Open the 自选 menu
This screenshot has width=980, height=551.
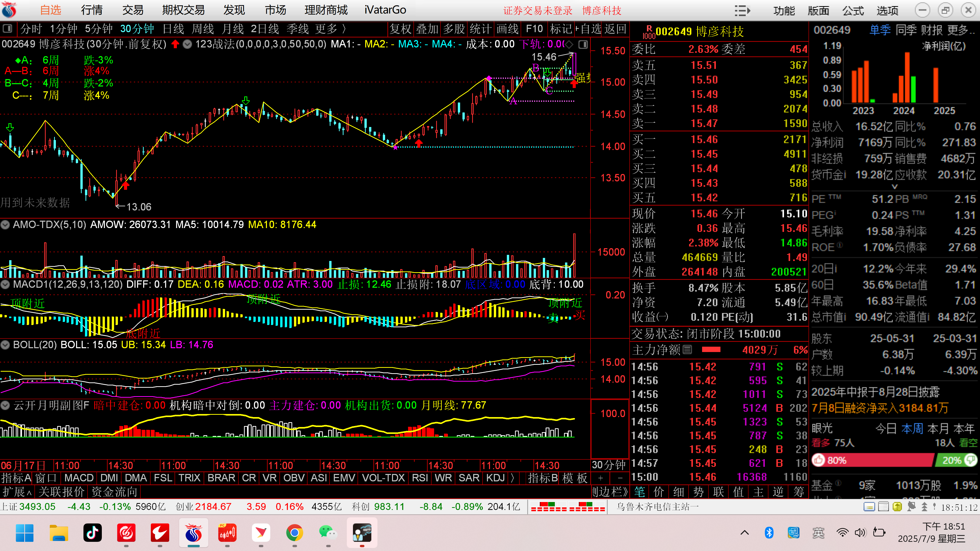[51, 10]
